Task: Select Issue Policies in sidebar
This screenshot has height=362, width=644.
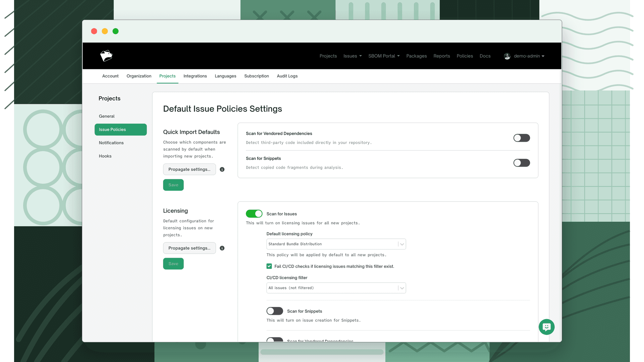Action: [120, 130]
